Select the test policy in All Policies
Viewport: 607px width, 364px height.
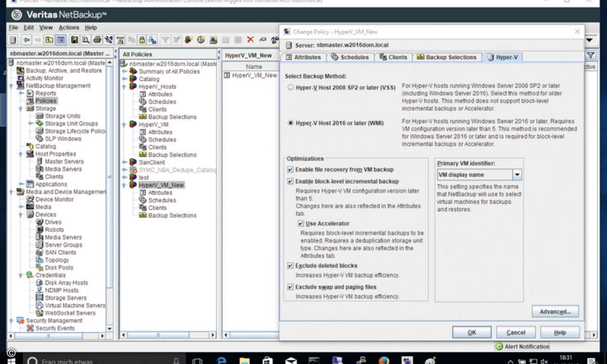pos(144,177)
